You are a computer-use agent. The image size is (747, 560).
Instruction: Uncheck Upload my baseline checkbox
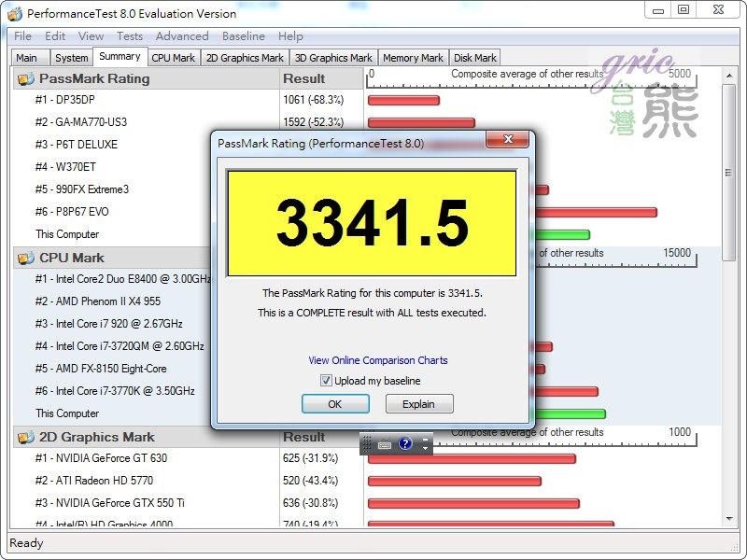(x=326, y=381)
